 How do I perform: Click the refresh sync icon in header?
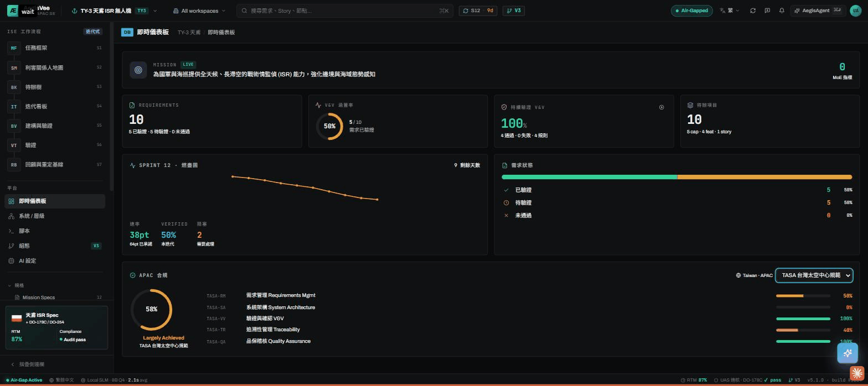tap(753, 11)
